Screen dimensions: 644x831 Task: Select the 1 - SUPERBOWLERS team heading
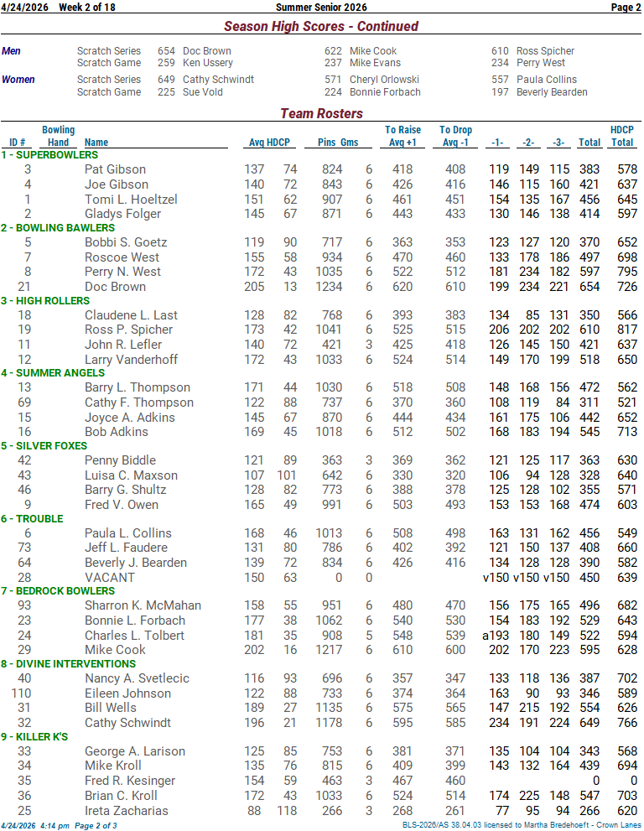49,155
